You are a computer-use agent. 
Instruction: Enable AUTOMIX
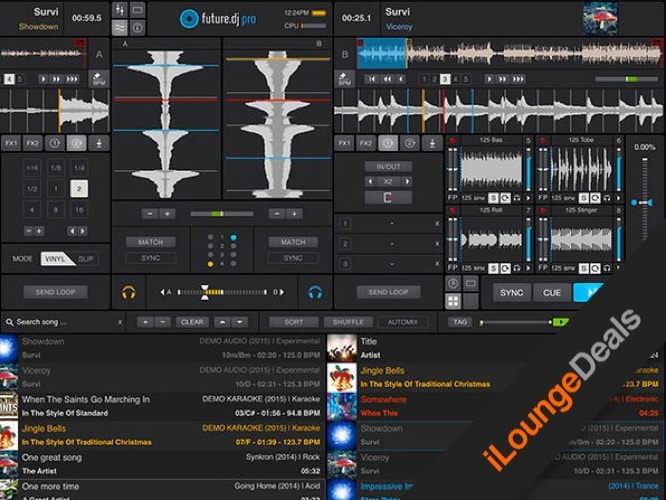click(403, 322)
